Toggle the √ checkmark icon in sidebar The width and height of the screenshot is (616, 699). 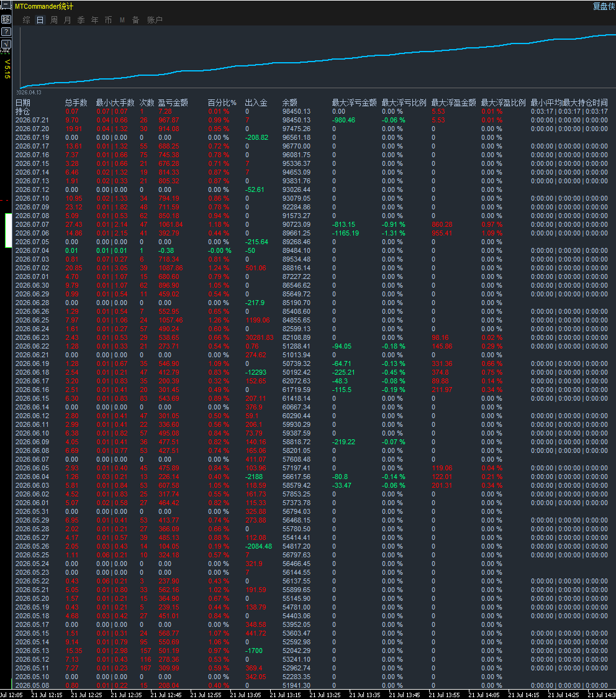6,43
